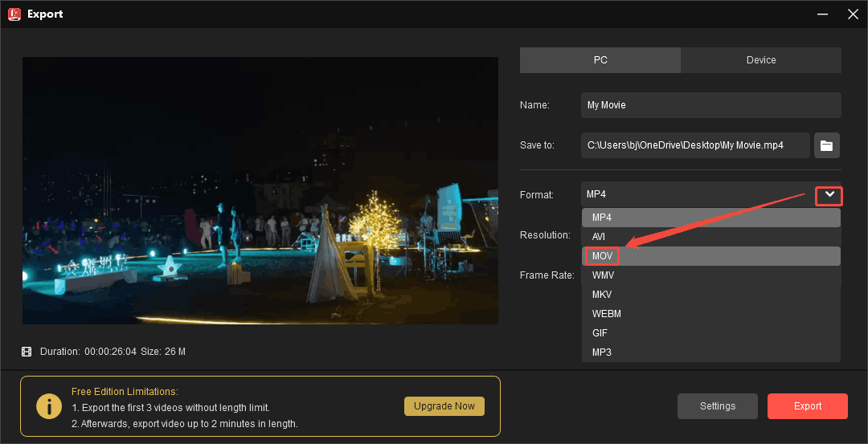Switch to the PC tab
Image resolution: width=868 pixels, height=444 pixels.
click(600, 60)
